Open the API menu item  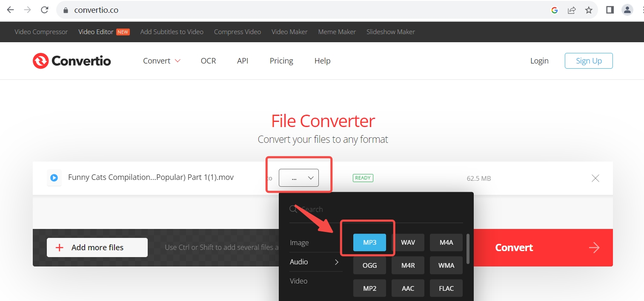coord(243,61)
